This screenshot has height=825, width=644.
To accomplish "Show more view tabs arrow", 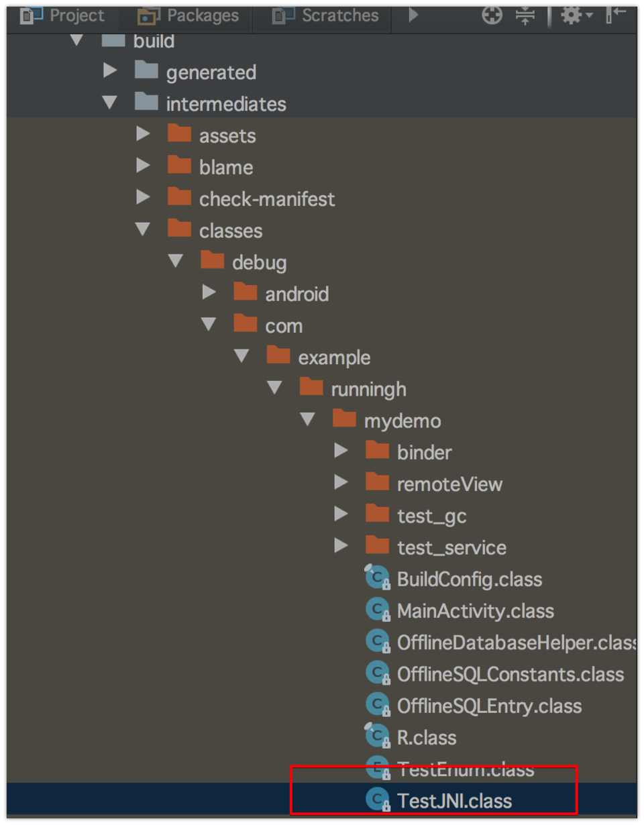I will [413, 15].
